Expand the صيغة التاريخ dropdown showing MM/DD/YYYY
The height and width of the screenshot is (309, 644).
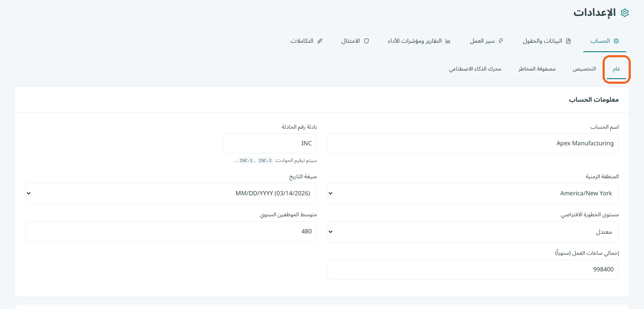point(171,193)
